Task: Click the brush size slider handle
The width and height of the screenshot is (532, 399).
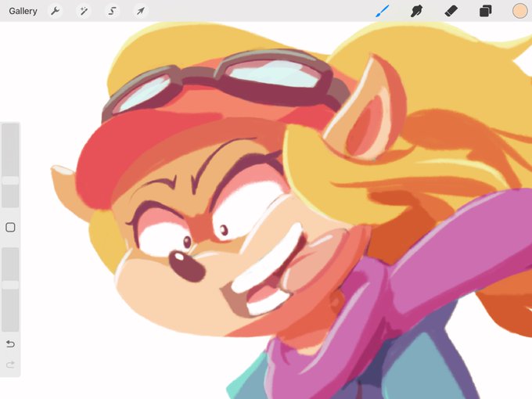Action: (10, 180)
